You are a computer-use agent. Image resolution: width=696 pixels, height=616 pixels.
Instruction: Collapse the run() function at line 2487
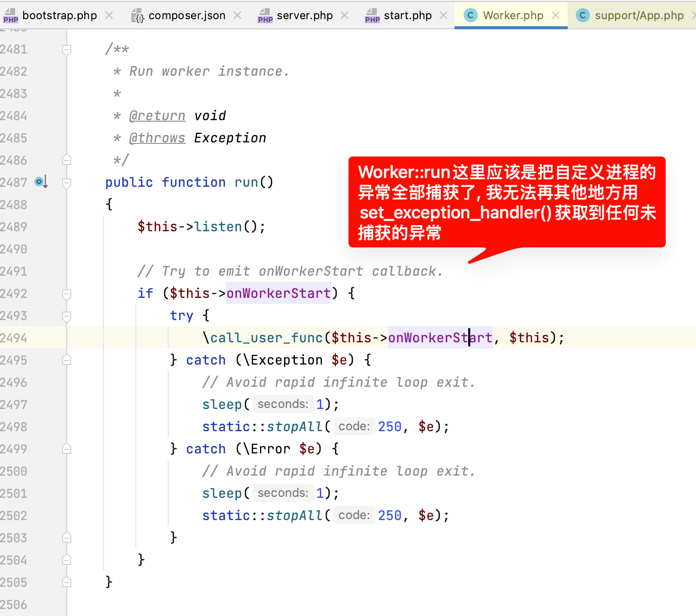(x=67, y=183)
